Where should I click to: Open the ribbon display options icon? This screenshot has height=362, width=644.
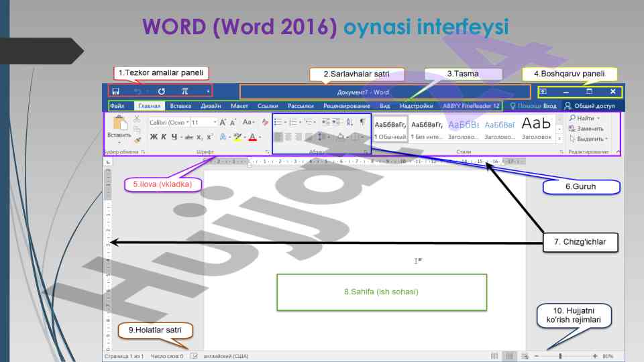[x=543, y=92]
